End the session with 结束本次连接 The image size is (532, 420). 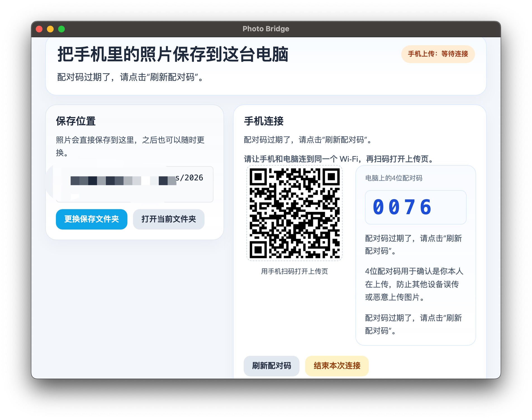tap(336, 366)
